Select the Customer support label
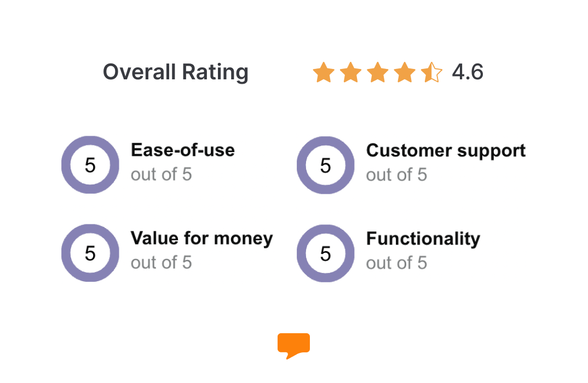This screenshot has height=383, width=588. click(x=446, y=152)
